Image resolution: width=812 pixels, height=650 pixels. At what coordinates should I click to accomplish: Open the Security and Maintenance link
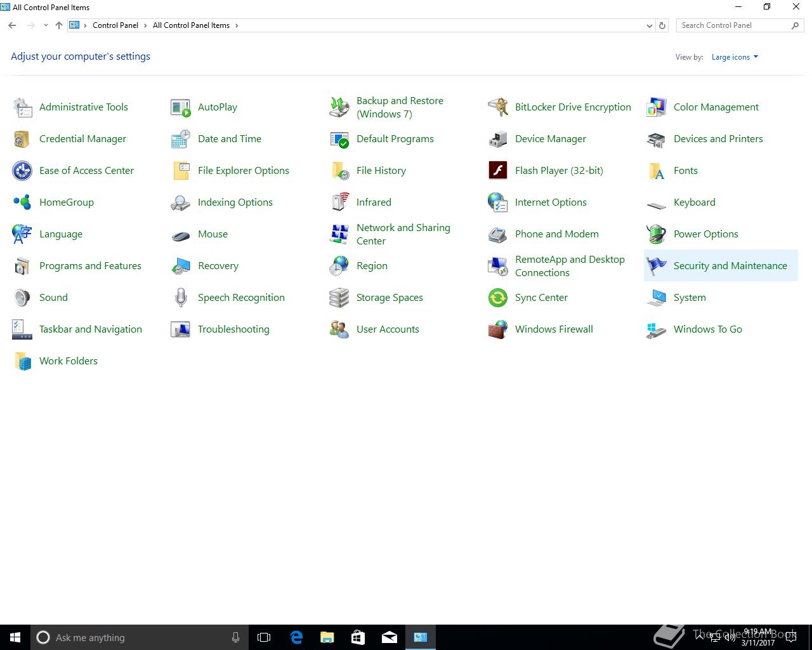pos(730,266)
